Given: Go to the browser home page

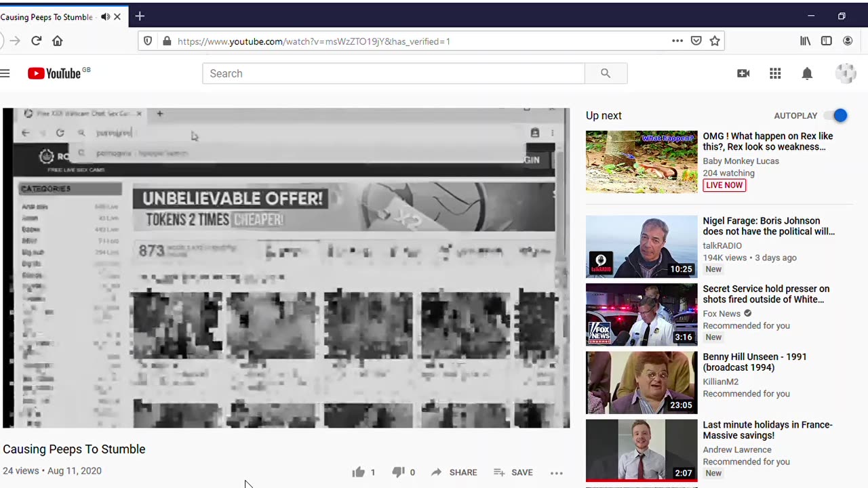Looking at the screenshot, I should coord(58,41).
